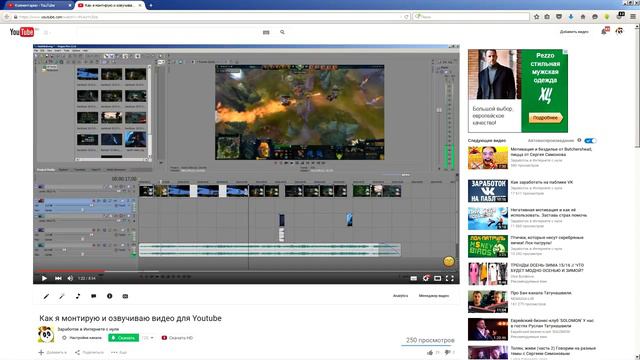Toggle the autoplay switch
640x360 pixels.
590,140
